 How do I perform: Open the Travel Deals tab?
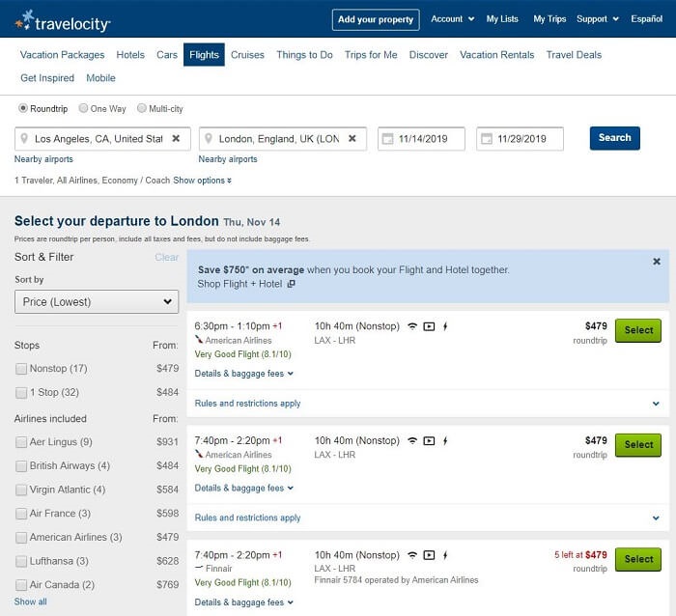(574, 55)
